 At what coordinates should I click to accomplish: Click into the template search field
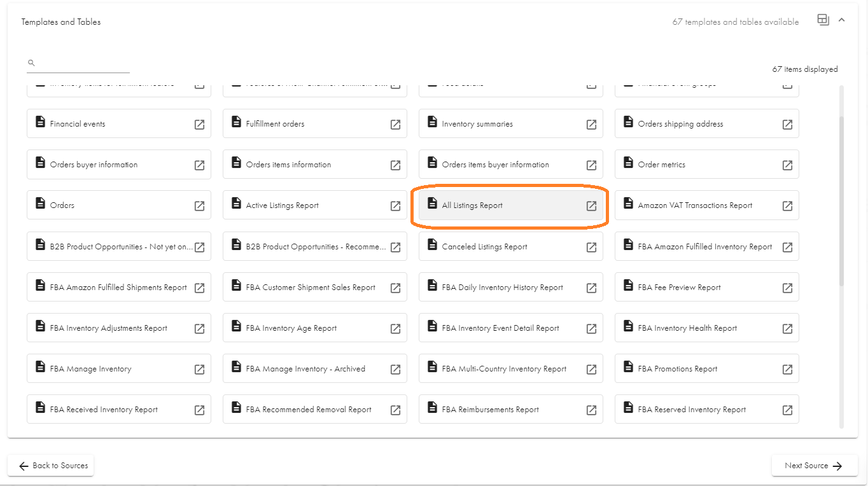pyautogui.click(x=83, y=64)
